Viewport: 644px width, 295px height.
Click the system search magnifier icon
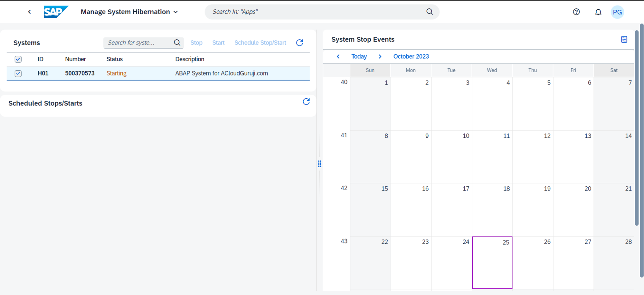(177, 43)
